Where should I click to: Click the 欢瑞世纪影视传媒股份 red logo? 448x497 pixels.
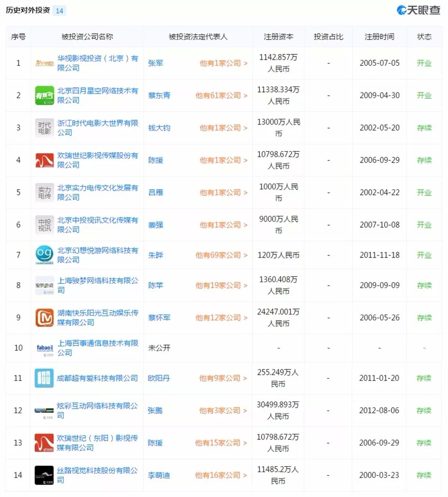44,160
